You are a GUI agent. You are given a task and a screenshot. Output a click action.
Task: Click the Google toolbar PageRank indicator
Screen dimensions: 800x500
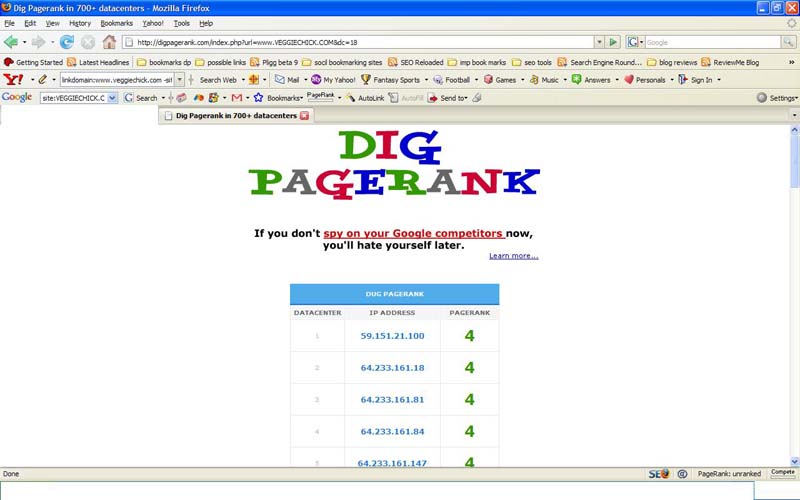[x=320, y=96]
